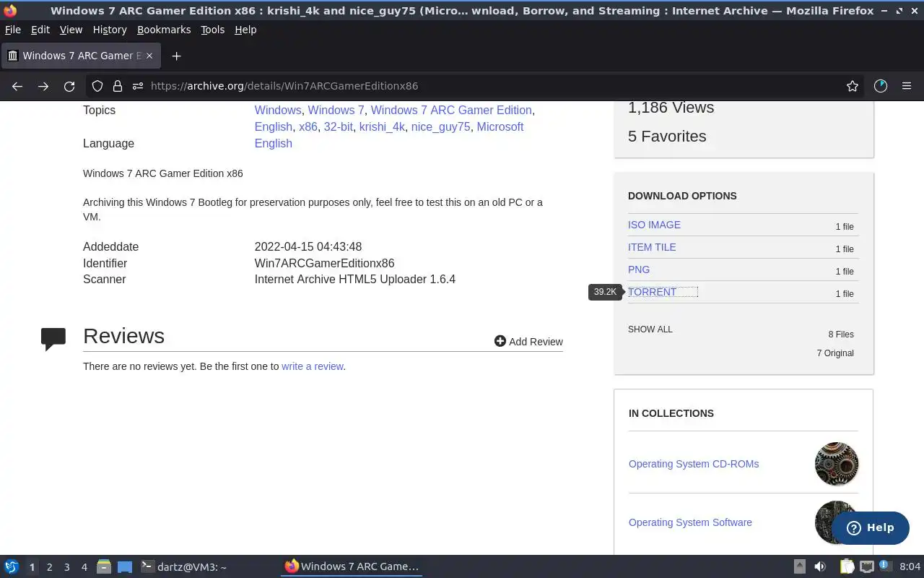Open the dartz@VM3 terminal window
Screen dimensions: 924x578
(183, 566)
